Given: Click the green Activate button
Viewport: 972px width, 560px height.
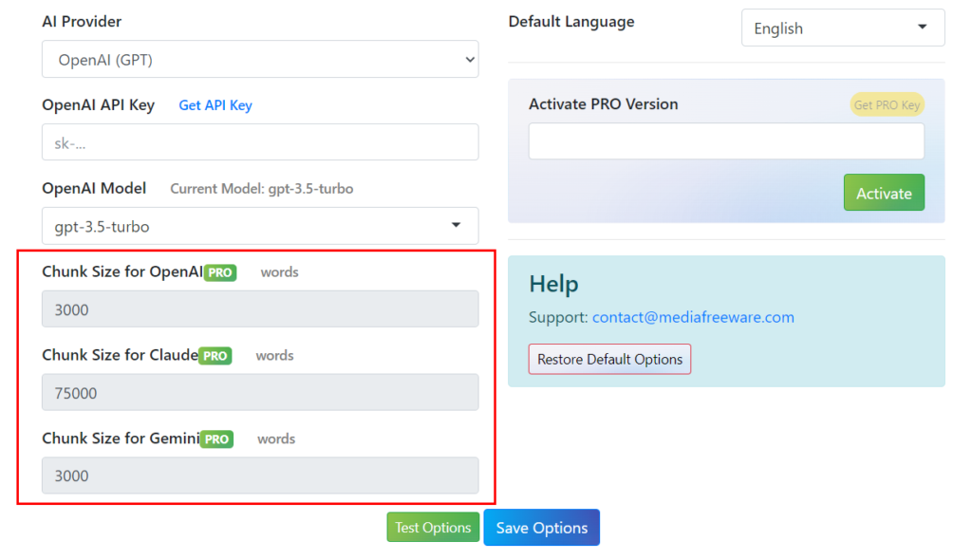Looking at the screenshot, I should 884,193.
